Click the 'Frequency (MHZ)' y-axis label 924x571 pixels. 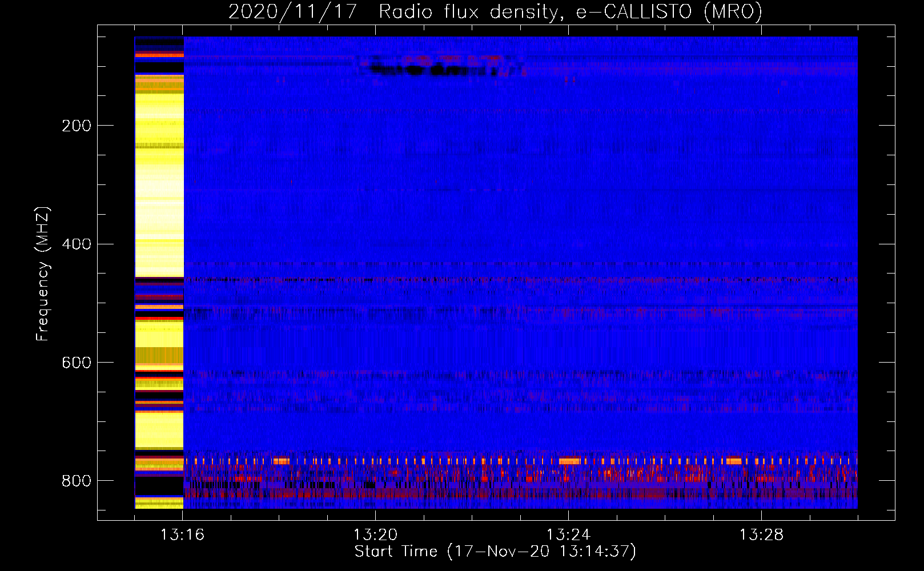point(42,274)
